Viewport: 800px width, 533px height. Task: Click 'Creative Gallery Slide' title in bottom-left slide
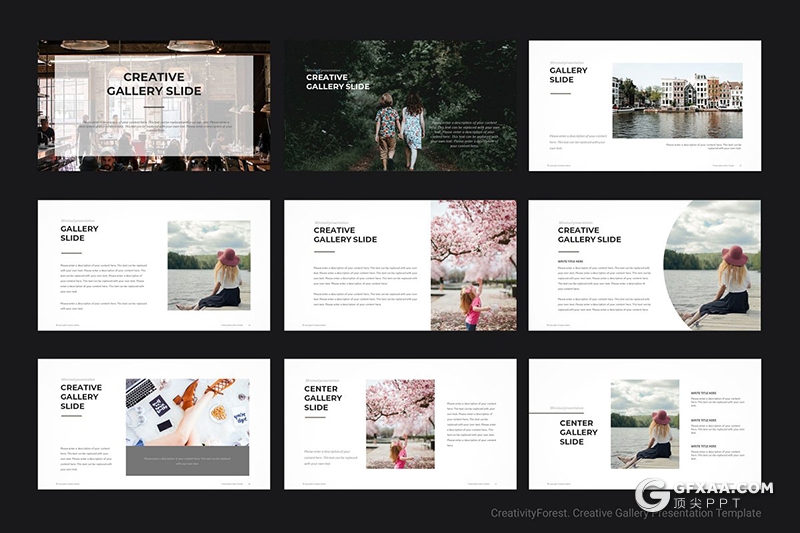[81, 397]
